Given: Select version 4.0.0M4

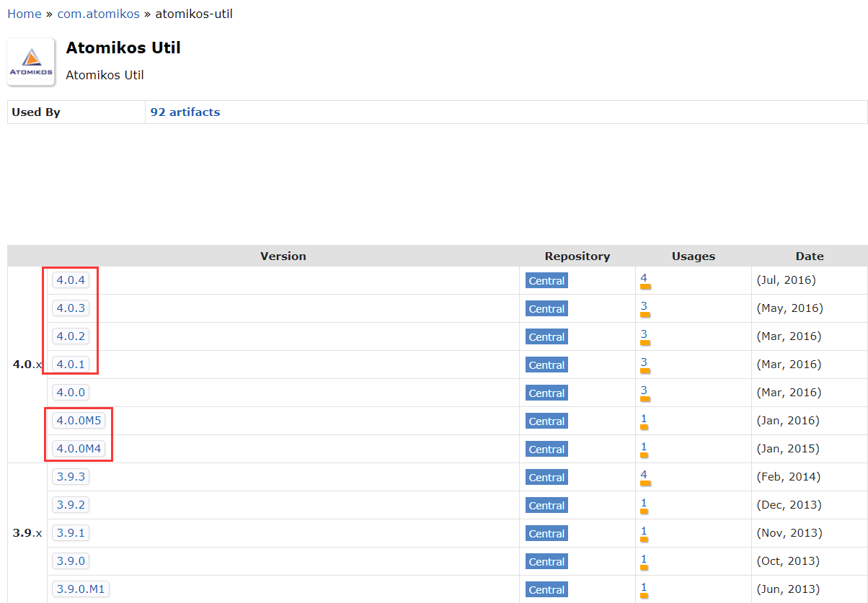Looking at the screenshot, I should click(x=79, y=449).
